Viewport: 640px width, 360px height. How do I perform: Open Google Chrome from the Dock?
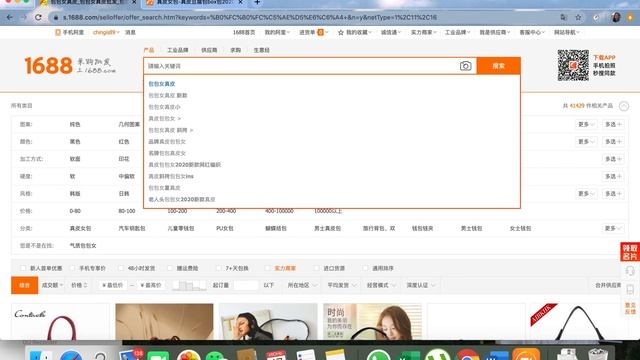pos(467,355)
